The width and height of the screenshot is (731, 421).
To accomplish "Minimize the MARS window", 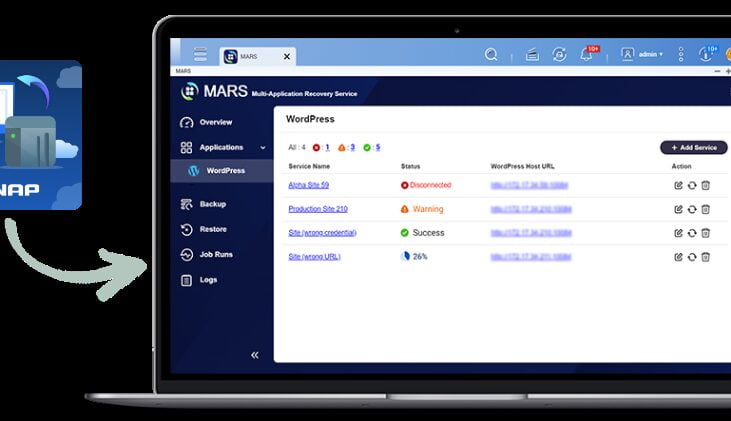I will click(717, 71).
